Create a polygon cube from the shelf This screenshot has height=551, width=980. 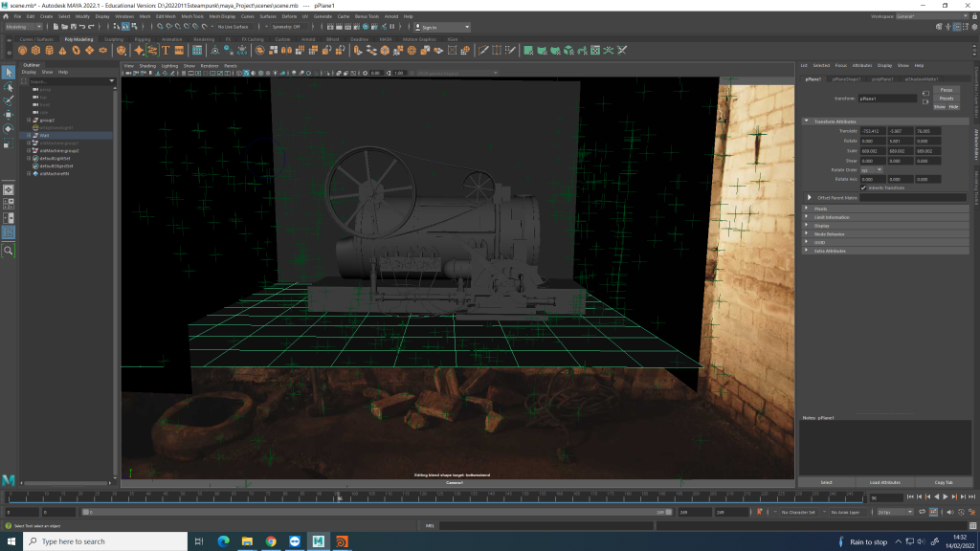[x=35, y=50]
